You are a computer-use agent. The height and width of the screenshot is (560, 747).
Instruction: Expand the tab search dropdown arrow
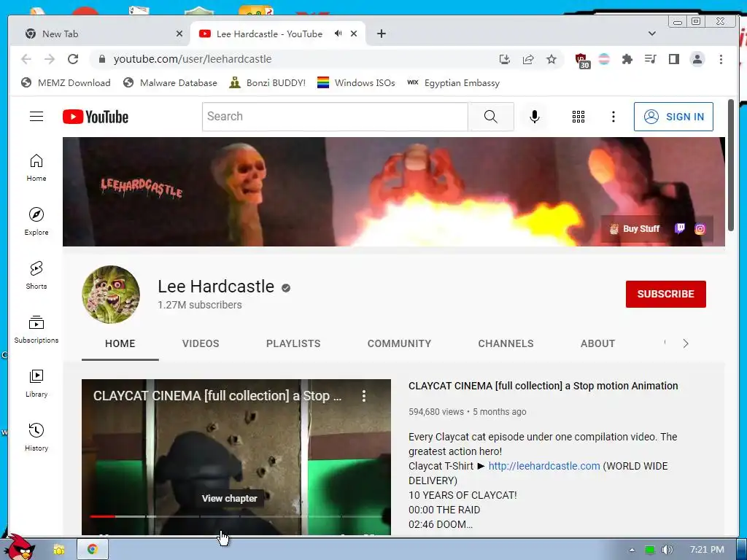click(x=651, y=34)
